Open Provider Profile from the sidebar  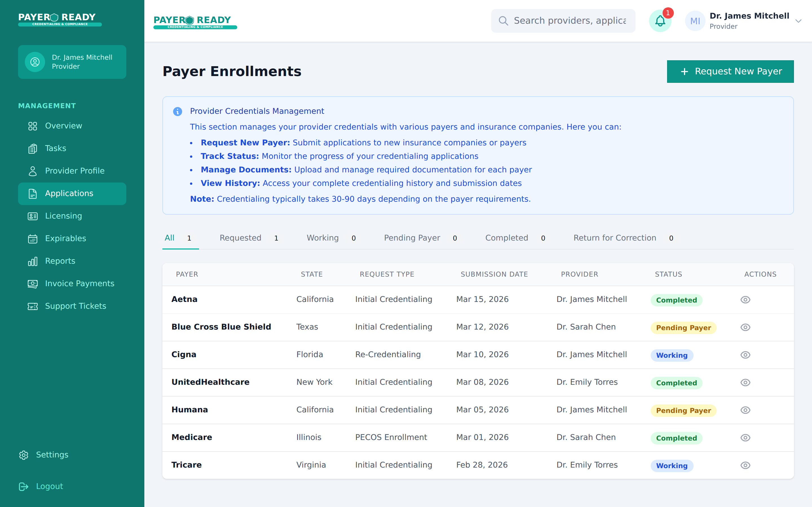pos(74,171)
